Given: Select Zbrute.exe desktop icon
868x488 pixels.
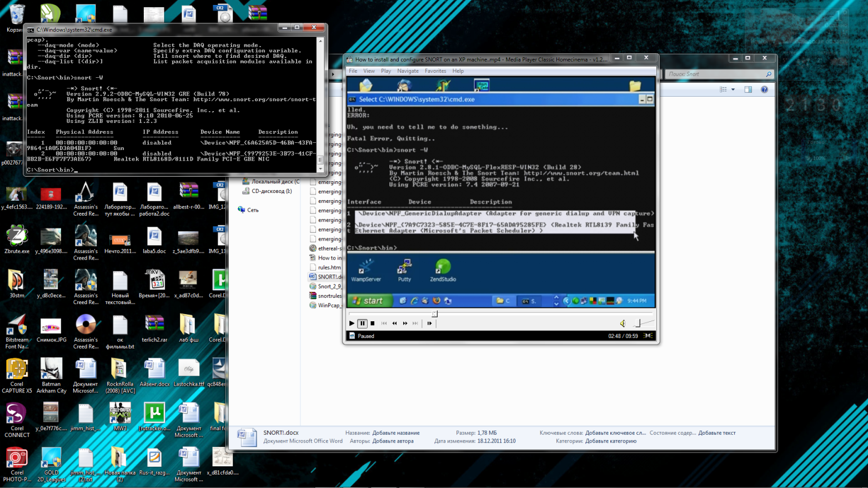Looking at the screenshot, I should pos(17,240).
